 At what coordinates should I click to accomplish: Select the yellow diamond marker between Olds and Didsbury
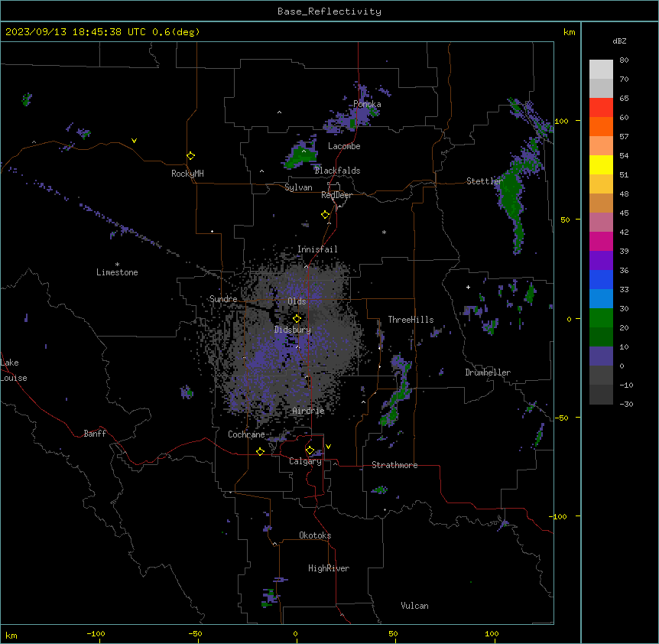[297, 319]
